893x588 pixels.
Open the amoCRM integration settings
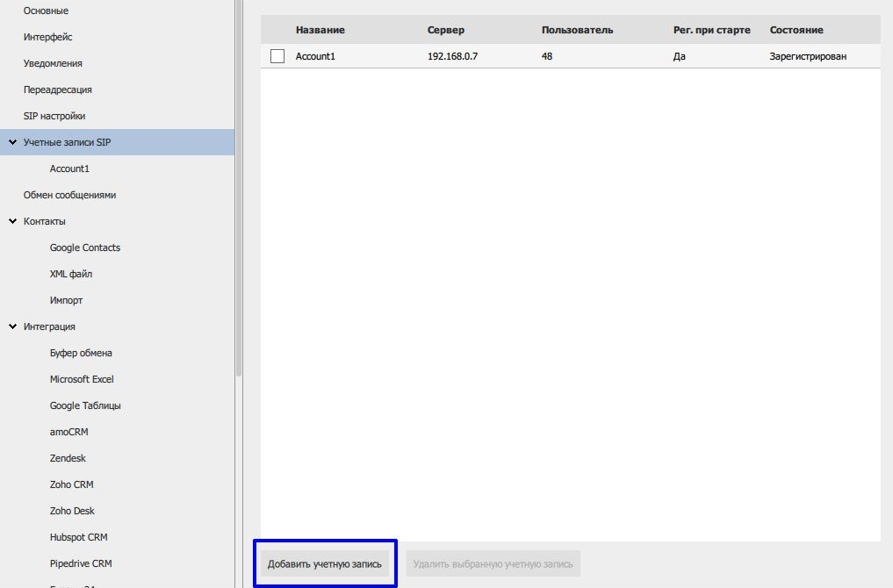coord(68,432)
